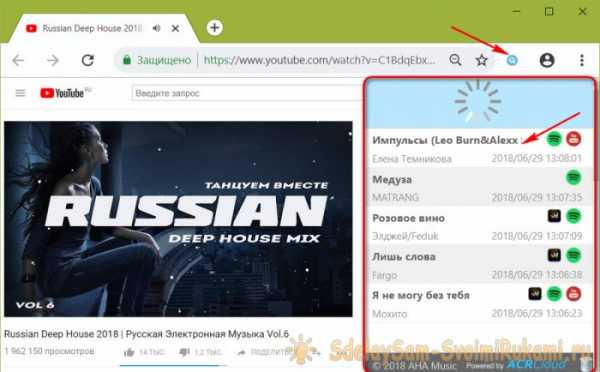Clear history with the trash bin icon
This screenshot has height=372, width=600.
585,364
